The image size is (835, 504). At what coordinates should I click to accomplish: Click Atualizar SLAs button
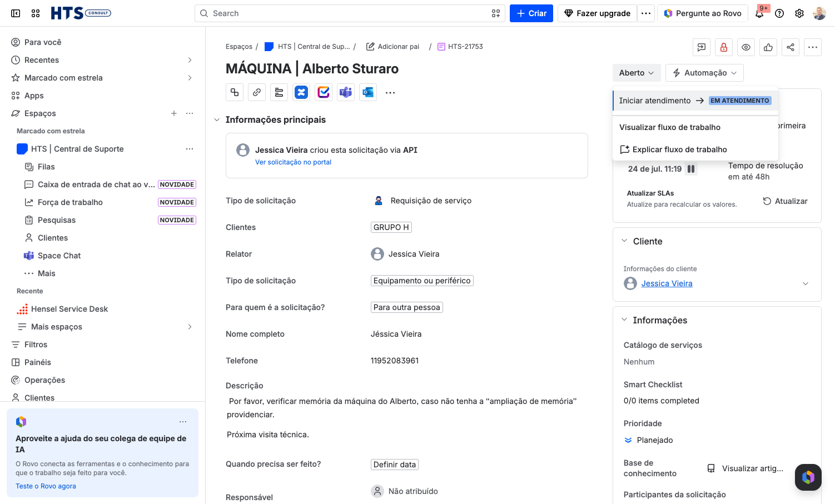(785, 201)
